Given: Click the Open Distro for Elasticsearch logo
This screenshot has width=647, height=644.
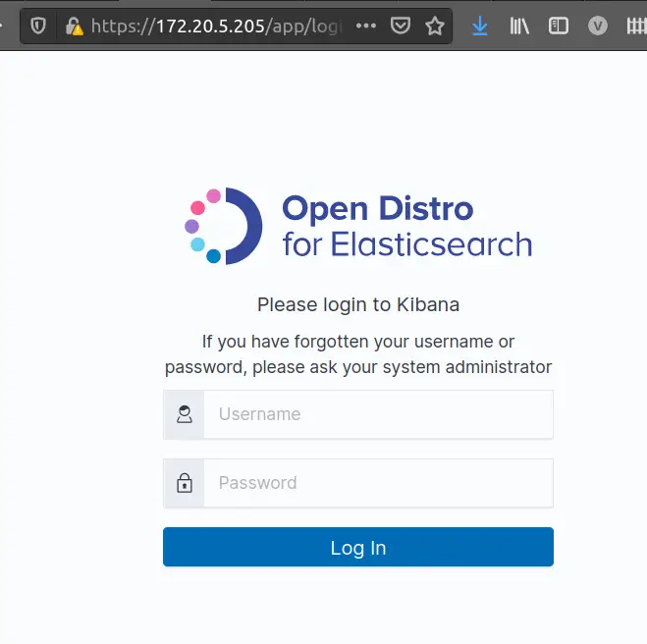Looking at the screenshot, I should point(358,226).
